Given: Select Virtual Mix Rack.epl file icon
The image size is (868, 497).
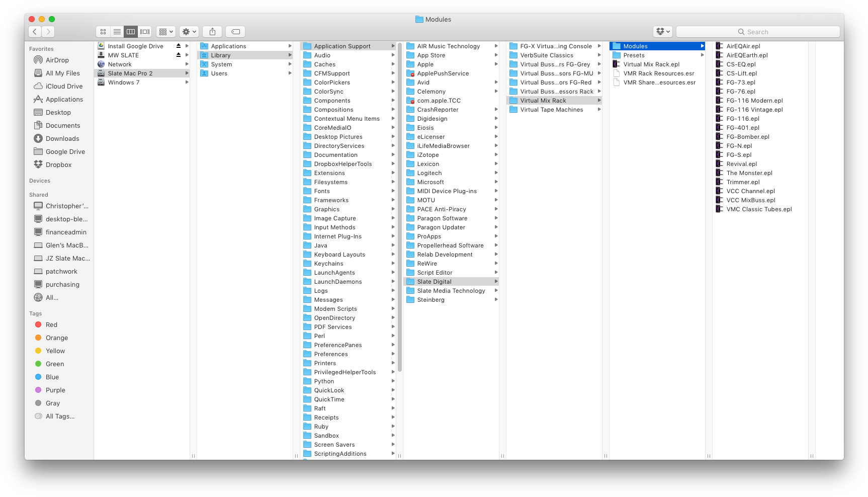Looking at the screenshot, I should (x=617, y=64).
